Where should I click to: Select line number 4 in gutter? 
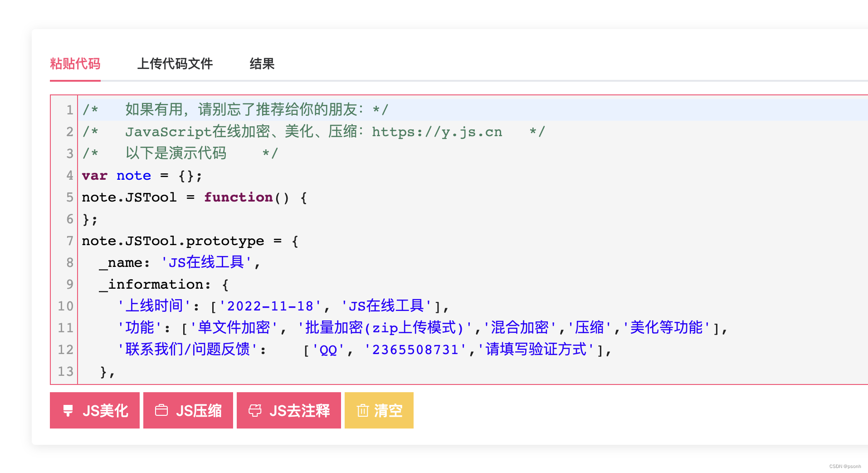click(x=70, y=175)
